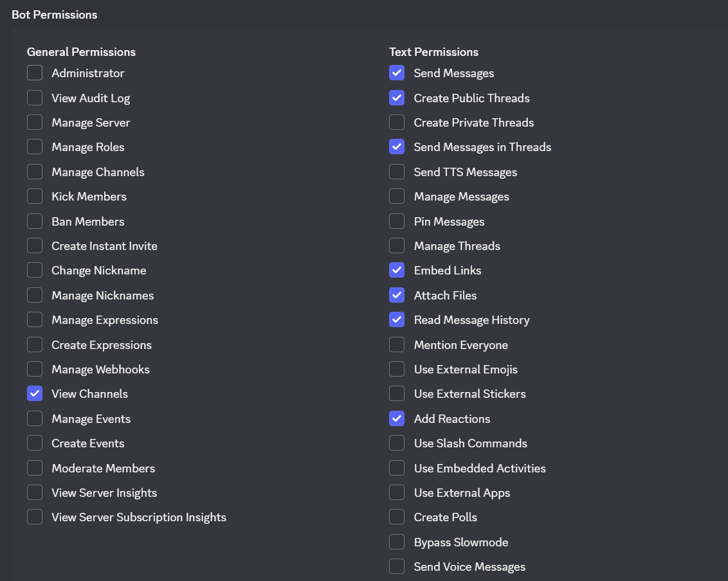This screenshot has width=728, height=581.
Task: Enable the Manage Nicknames permission
Action: coord(35,295)
